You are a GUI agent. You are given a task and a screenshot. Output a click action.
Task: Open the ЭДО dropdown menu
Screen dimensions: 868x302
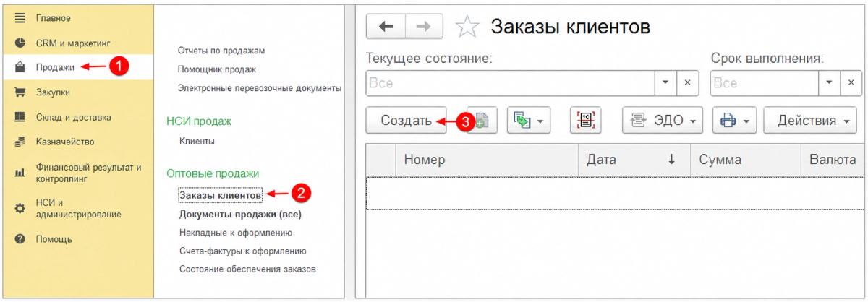[663, 121]
